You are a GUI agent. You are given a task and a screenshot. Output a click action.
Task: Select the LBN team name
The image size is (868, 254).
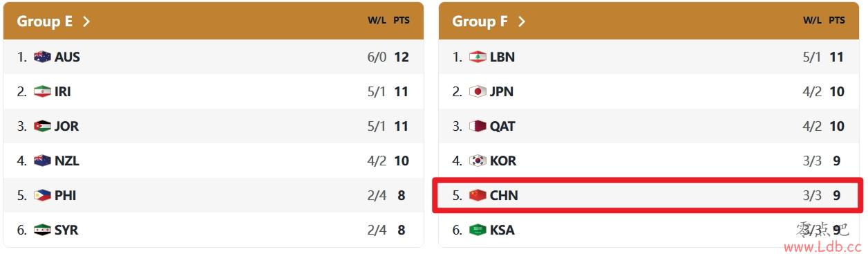502,57
